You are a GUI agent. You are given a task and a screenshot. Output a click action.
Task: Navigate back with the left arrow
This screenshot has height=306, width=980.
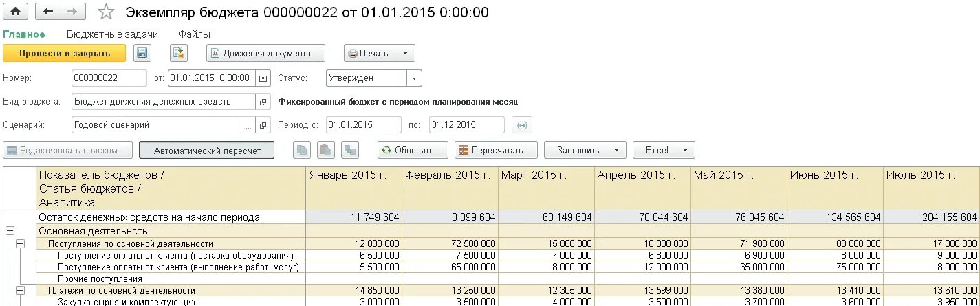(47, 12)
